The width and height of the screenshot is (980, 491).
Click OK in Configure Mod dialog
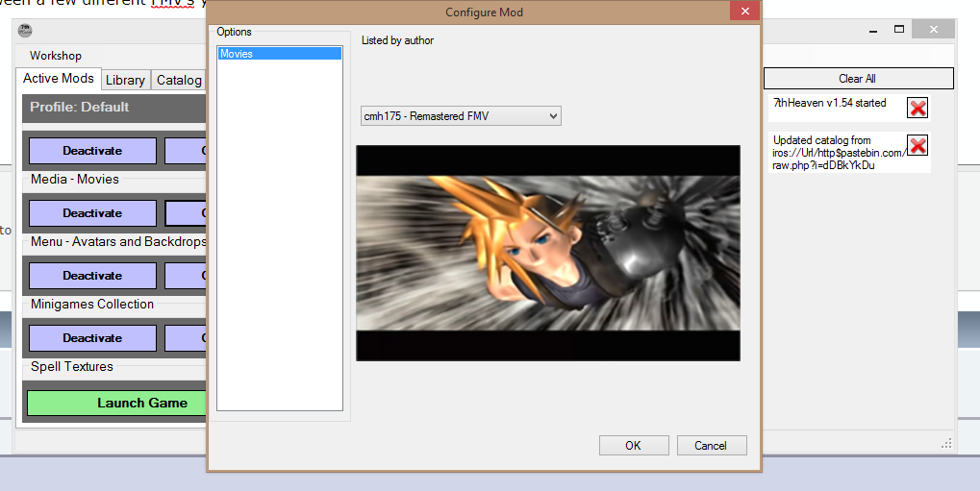click(634, 446)
